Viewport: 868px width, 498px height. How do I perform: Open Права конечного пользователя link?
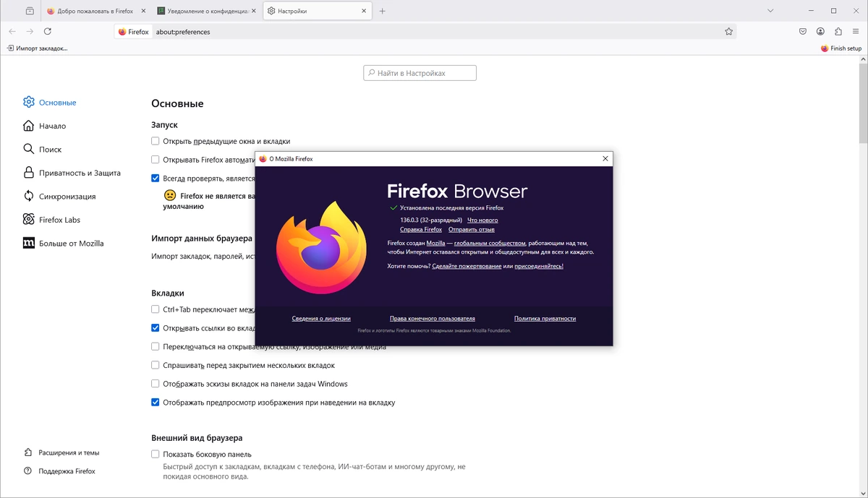pyautogui.click(x=433, y=318)
